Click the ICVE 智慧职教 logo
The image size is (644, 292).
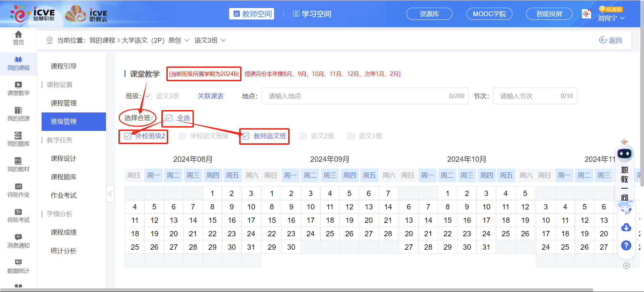point(32,14)
